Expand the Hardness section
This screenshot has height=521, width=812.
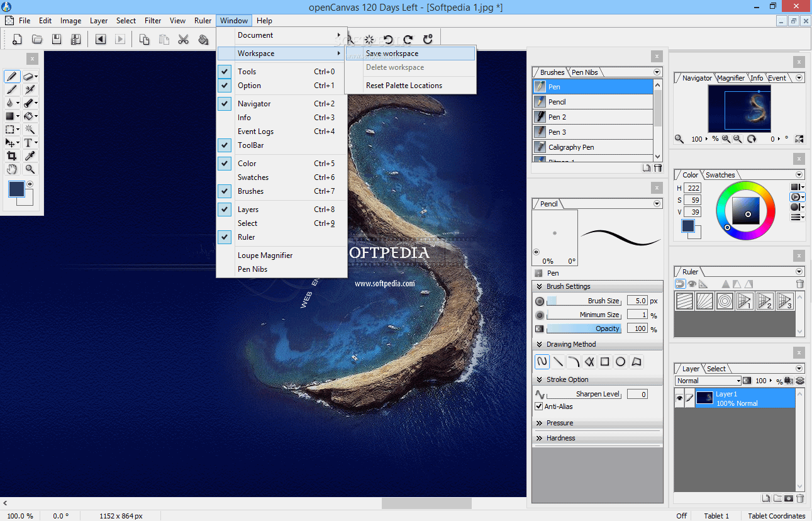tap(540, 438)
